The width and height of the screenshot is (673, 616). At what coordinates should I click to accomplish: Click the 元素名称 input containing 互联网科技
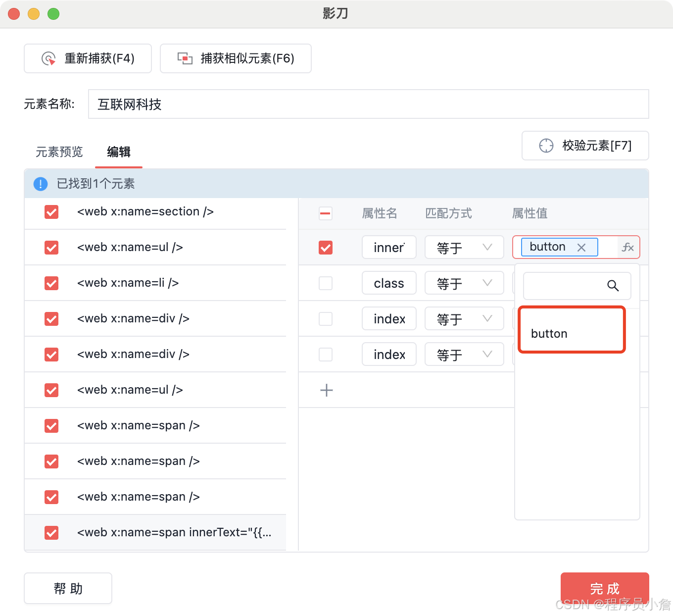tap(369, 104)
